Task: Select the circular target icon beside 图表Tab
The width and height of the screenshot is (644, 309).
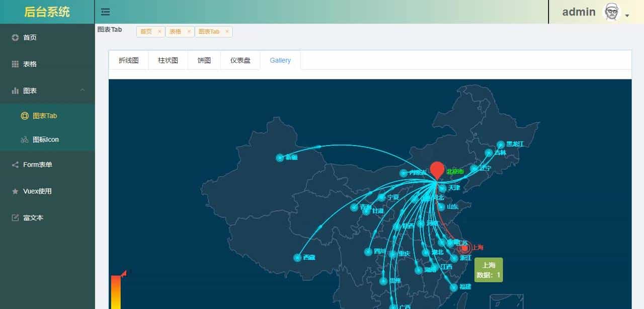Action: click(25, 116)
